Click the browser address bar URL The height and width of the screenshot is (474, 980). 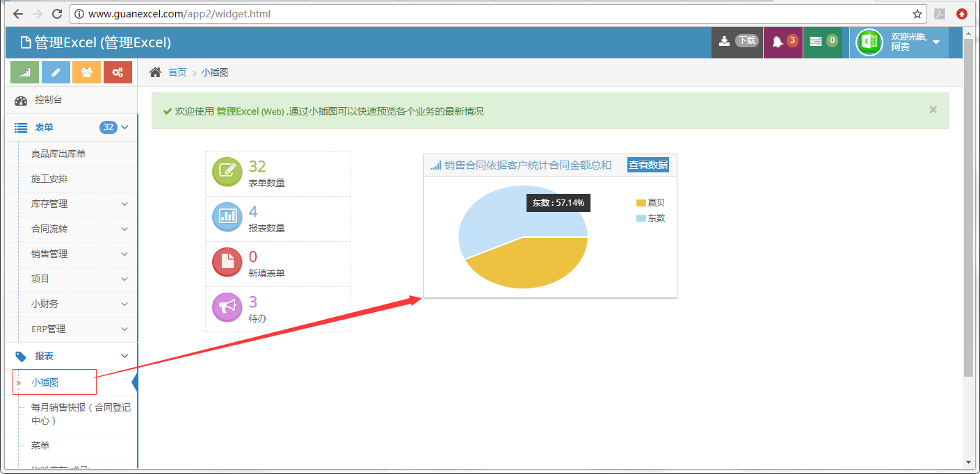click(180, 14)
